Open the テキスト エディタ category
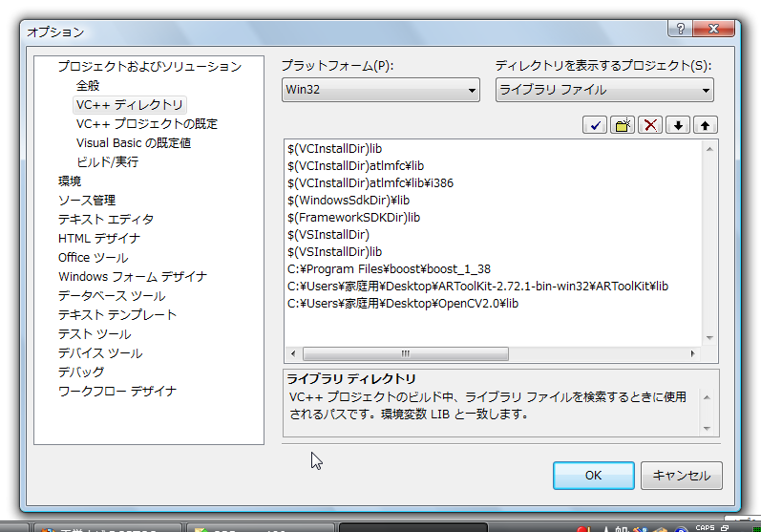 coord(105,220)
